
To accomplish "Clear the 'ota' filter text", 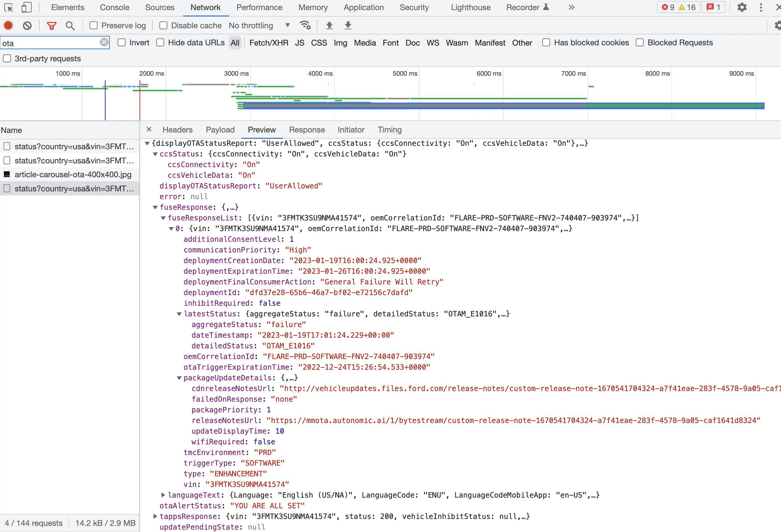I will coord(104,42).
